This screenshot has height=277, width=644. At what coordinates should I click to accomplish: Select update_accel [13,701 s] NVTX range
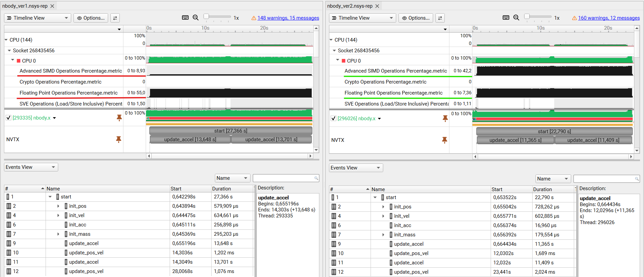click(271, 139)
